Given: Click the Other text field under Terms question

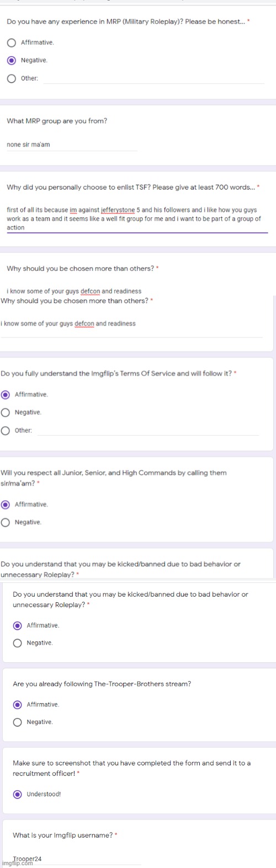Looking at the screenshot, I should [x=148, y=431].
